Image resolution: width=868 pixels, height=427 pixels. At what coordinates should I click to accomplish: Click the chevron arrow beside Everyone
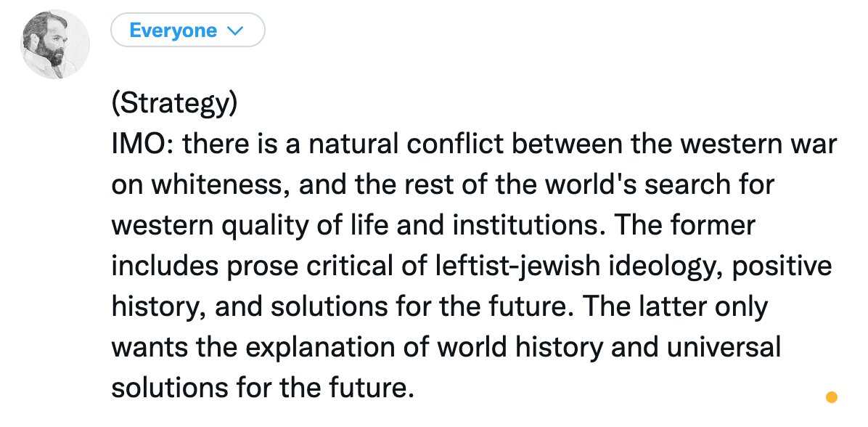coord(234,31)
